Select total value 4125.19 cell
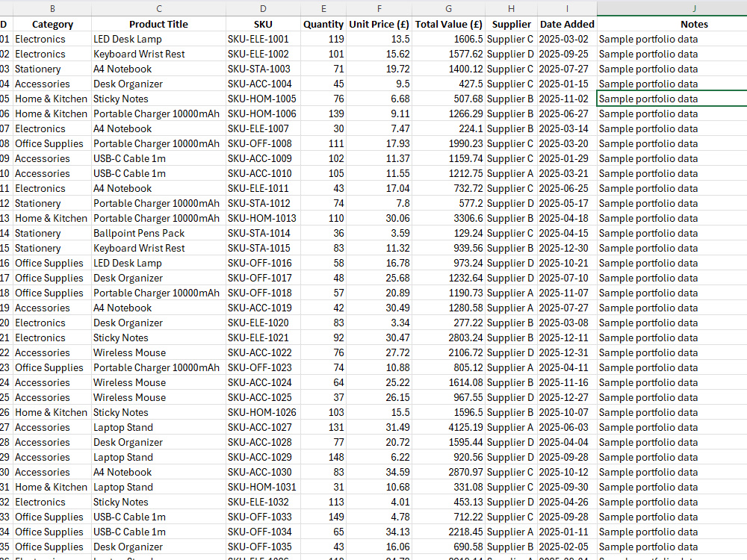747x560 pixels. (448, 427)
